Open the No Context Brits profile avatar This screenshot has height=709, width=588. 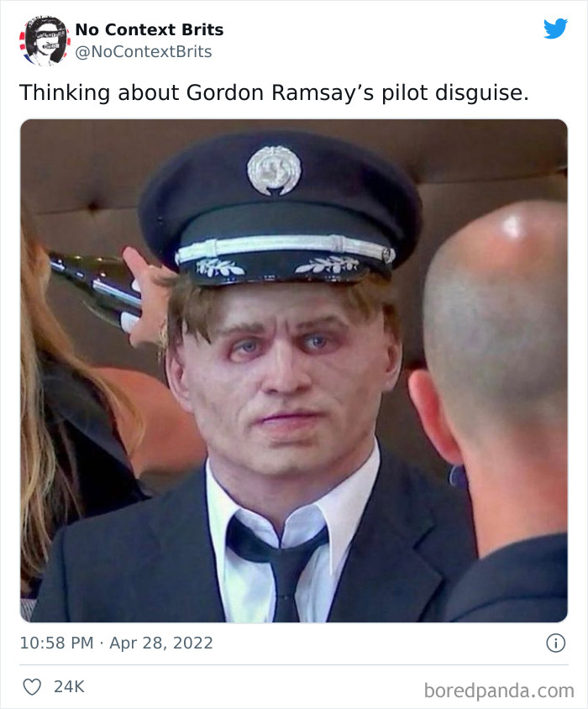click(45, 40)
